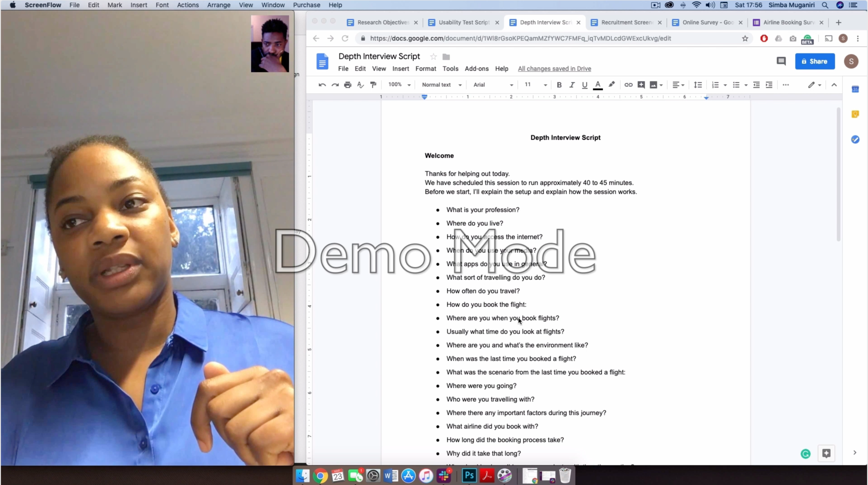The width and height of the screenshot is (868, 485).
Task: Move document using the folder icon
Action: click(446, 57)
